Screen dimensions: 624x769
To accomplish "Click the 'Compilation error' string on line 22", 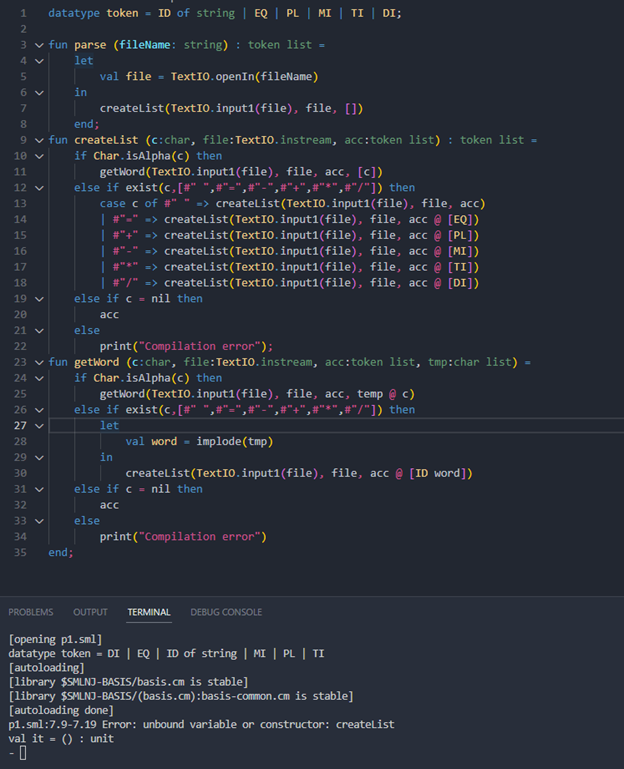I will pos(200,346).
